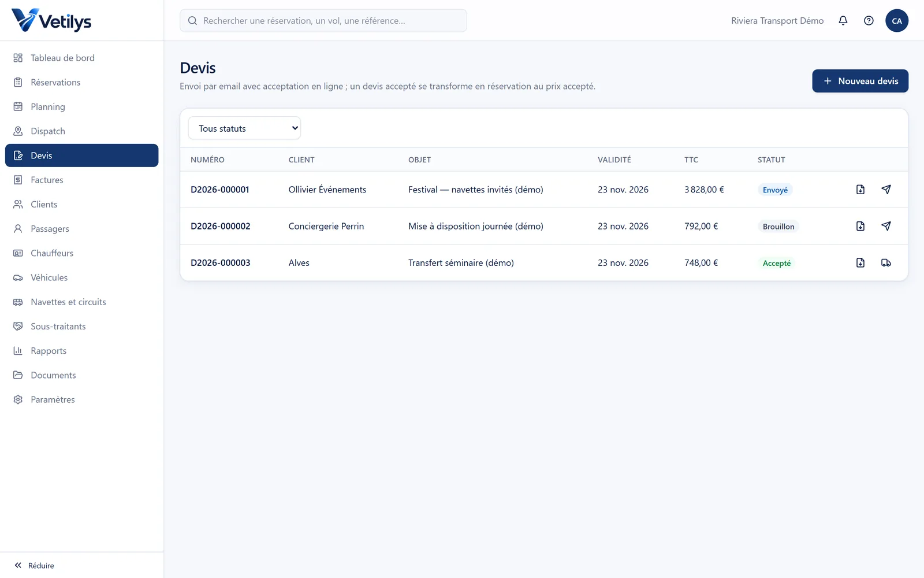Open quote number D2026-000001

pos(220,190)
